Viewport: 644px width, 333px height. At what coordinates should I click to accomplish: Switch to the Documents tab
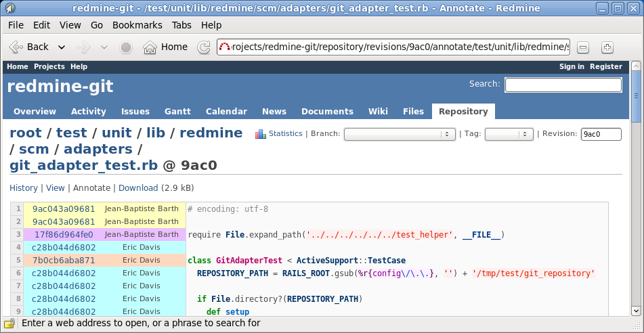(x=327, y=111)
